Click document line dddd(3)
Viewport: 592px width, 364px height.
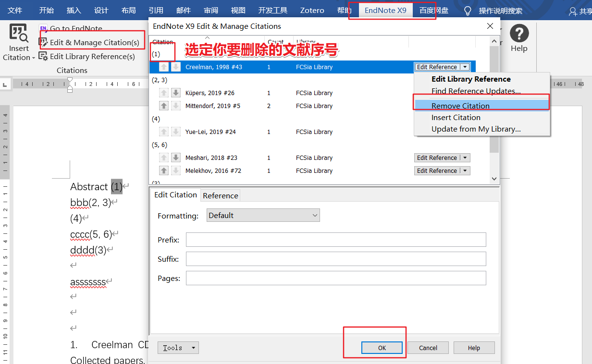(x=88, y=250)
